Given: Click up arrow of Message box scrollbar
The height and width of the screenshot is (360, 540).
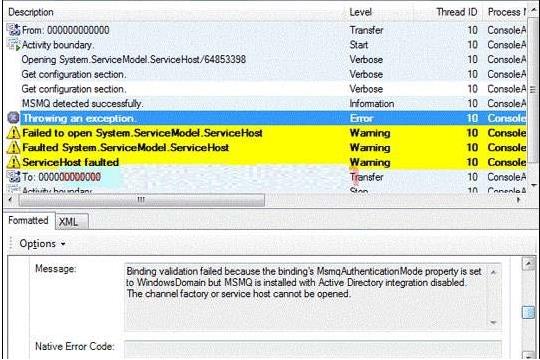Looking at the screenshot, I should pos(493,272).
